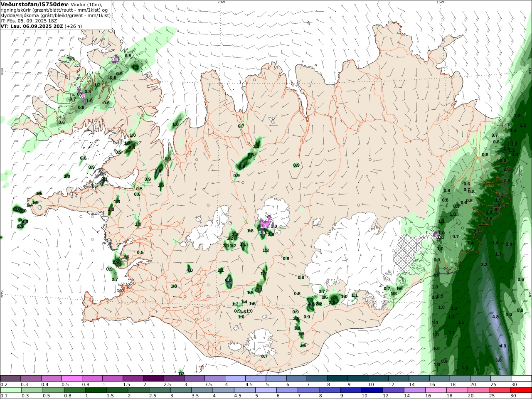This screenshot has height=399, width=532.
Task: Choose pale gray 25 swatch in upper legend row
Action: pos(501,379)
